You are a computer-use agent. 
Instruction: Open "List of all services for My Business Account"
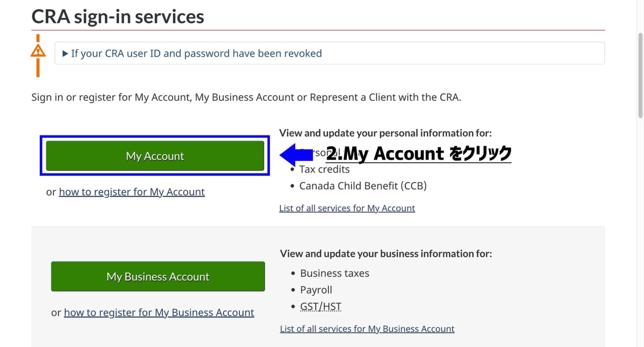pos(367,329)
